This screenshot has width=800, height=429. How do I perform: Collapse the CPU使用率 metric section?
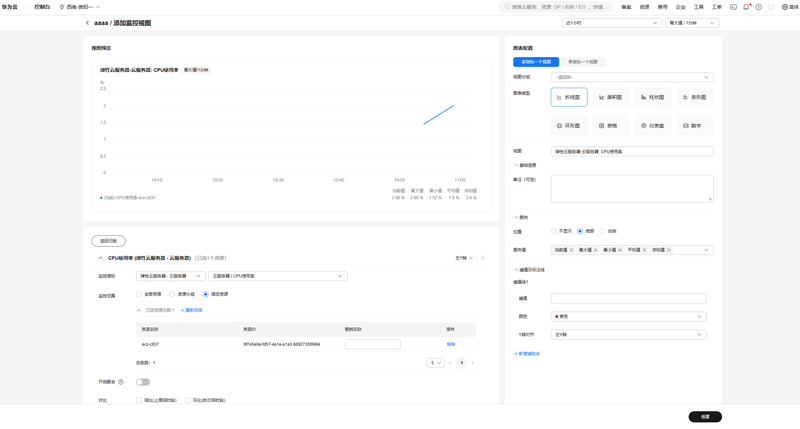click(101, 258)
